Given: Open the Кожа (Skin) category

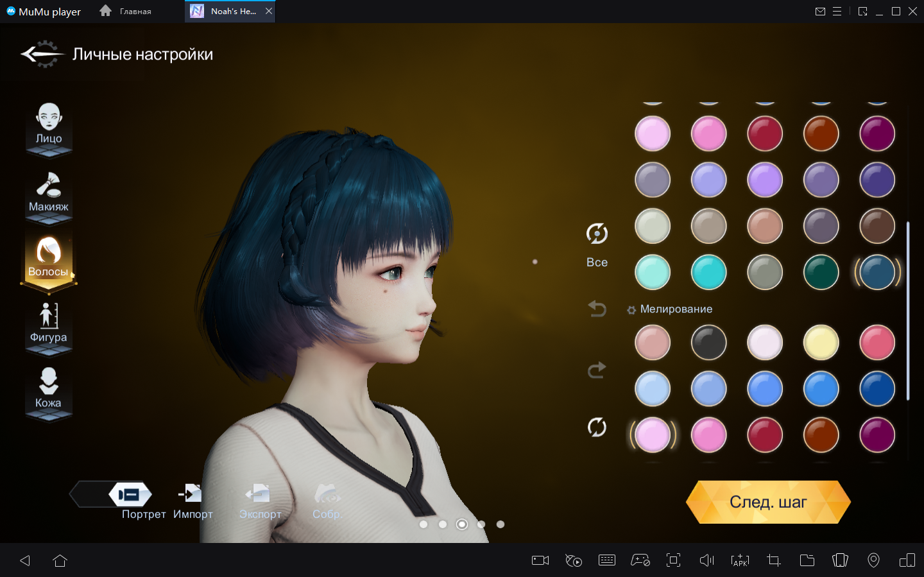Looking at the screenshot, I should 49,391.
